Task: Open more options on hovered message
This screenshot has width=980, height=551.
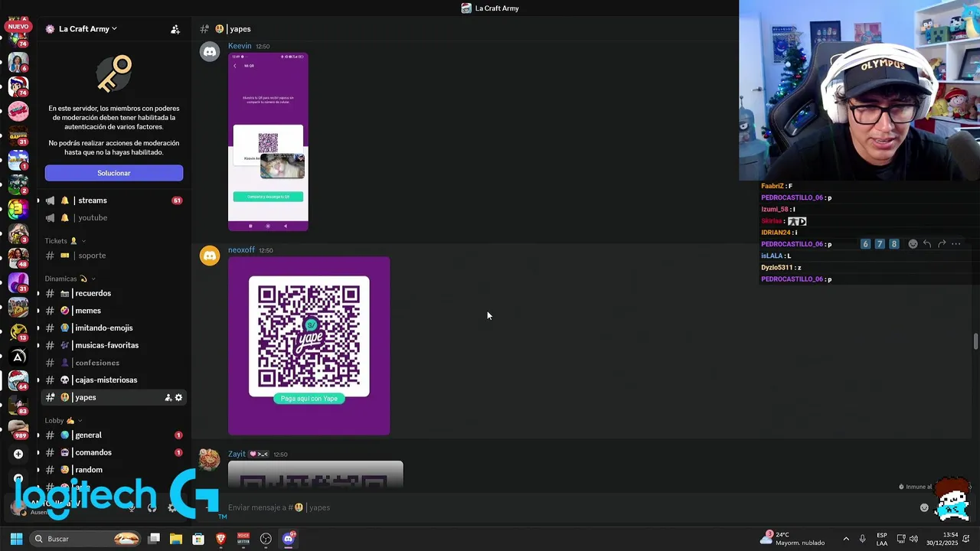Action: [x=956, y=244]
